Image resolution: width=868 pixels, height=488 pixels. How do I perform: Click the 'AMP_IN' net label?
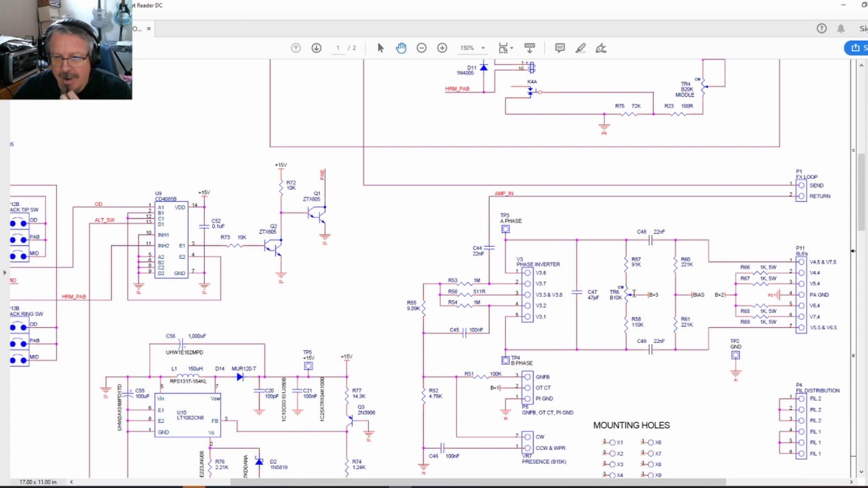pos(504,193)
